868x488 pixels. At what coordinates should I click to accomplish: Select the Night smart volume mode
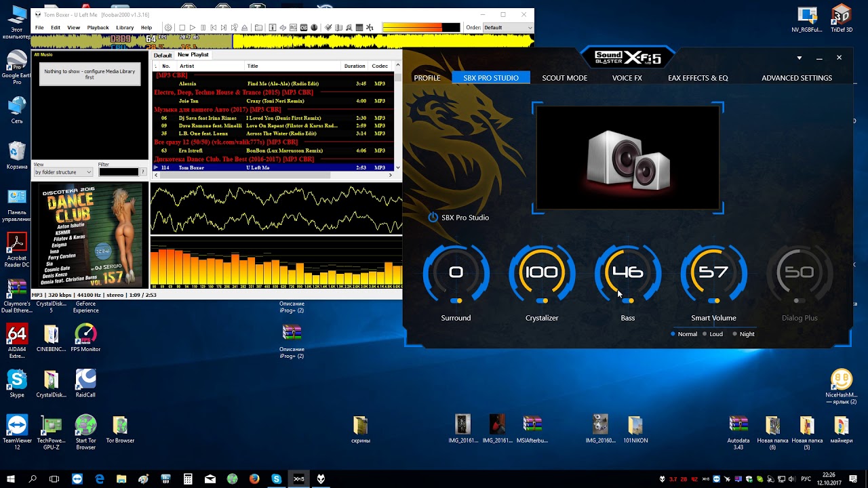click(x=743, y=334)
